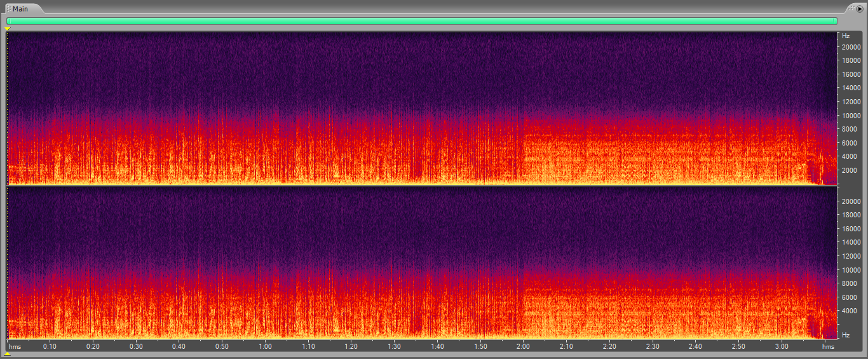Click the panel gripper dots beside options arrow
This screenshot has height=359, width=868.
(x=850, y=9)
